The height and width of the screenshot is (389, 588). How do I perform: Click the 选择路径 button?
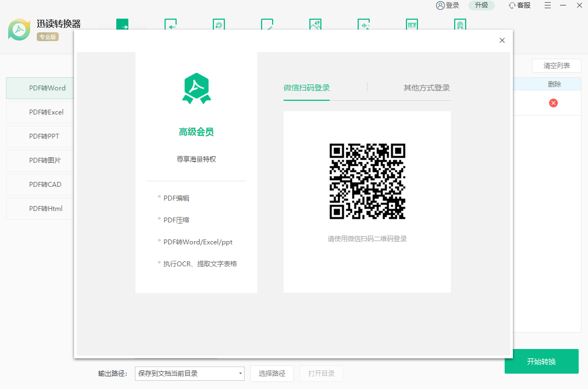(272, 374)
